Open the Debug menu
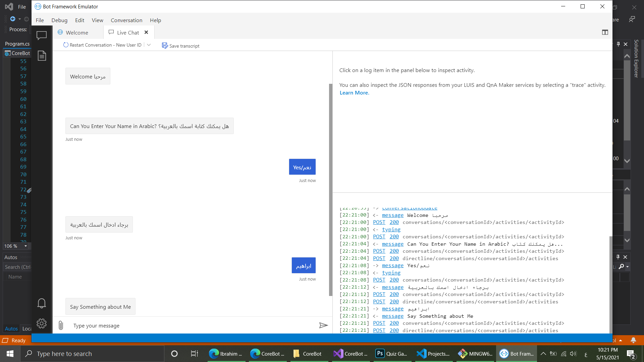The image size is (644, 362). coord(59,20)
